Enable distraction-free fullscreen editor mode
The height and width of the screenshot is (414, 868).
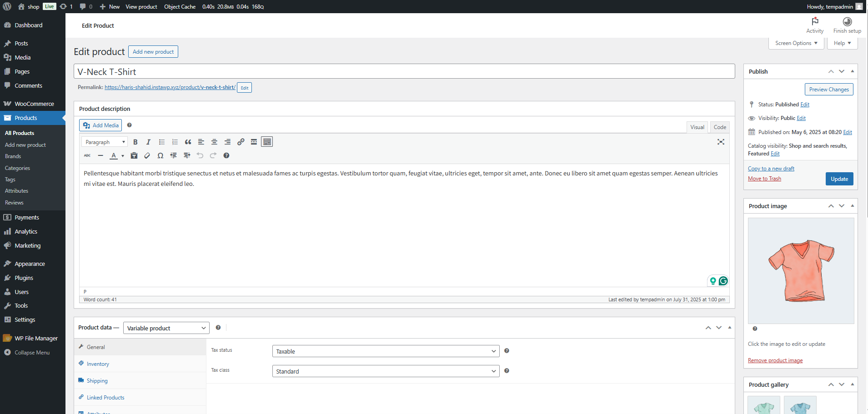(721, 142)
